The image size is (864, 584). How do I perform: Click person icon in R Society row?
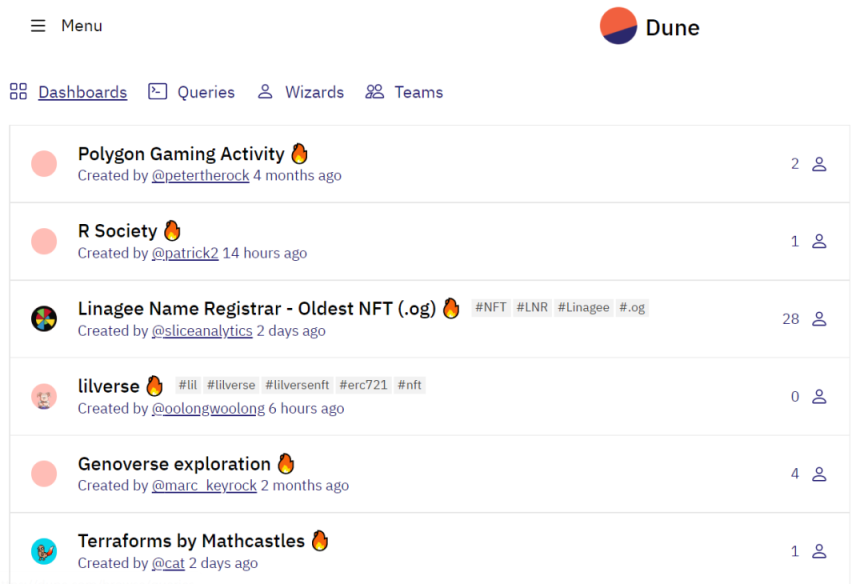pyautogui.click(x=819, y=241)
